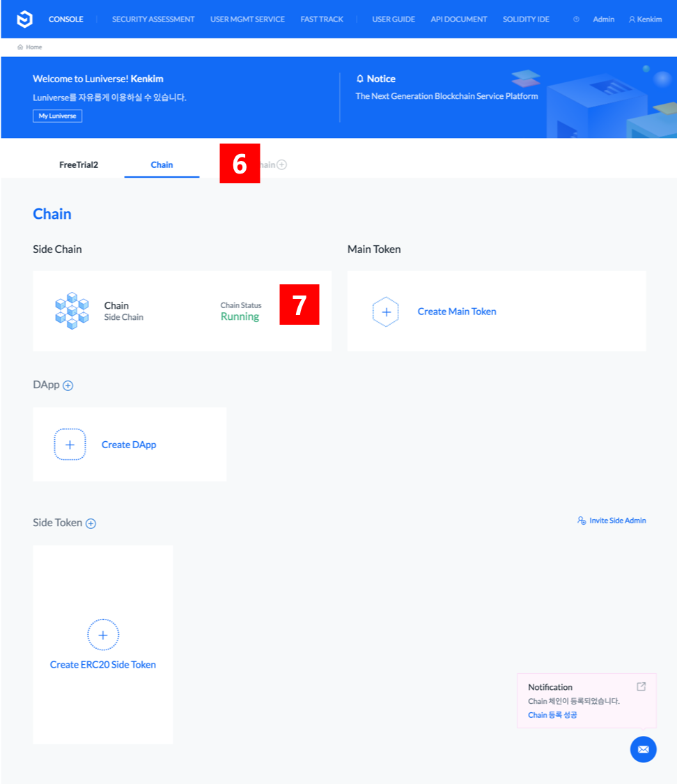
Task: Open the USER GUIDE link
Action: tap(394, 19)
